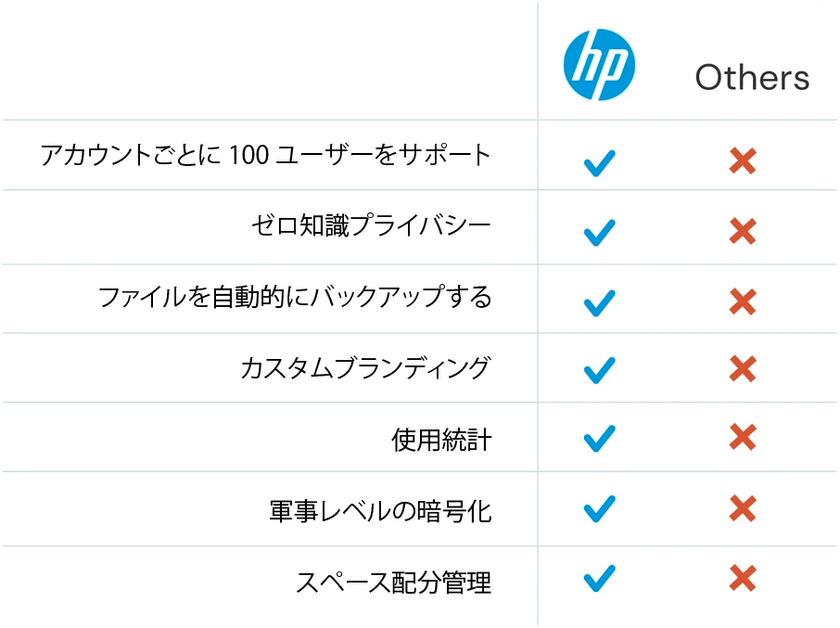Viewport: 840px width, 628px height.
Task: Click Others cross for 100 ユーザーをサポート row
Action: pyautogui.click(x=742, y=161)
